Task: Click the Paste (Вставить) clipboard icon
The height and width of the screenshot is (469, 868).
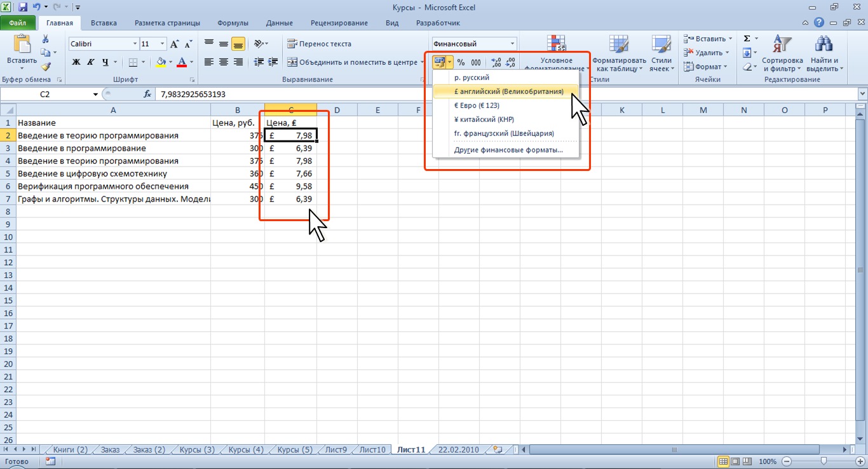Action: click(22, 44)
